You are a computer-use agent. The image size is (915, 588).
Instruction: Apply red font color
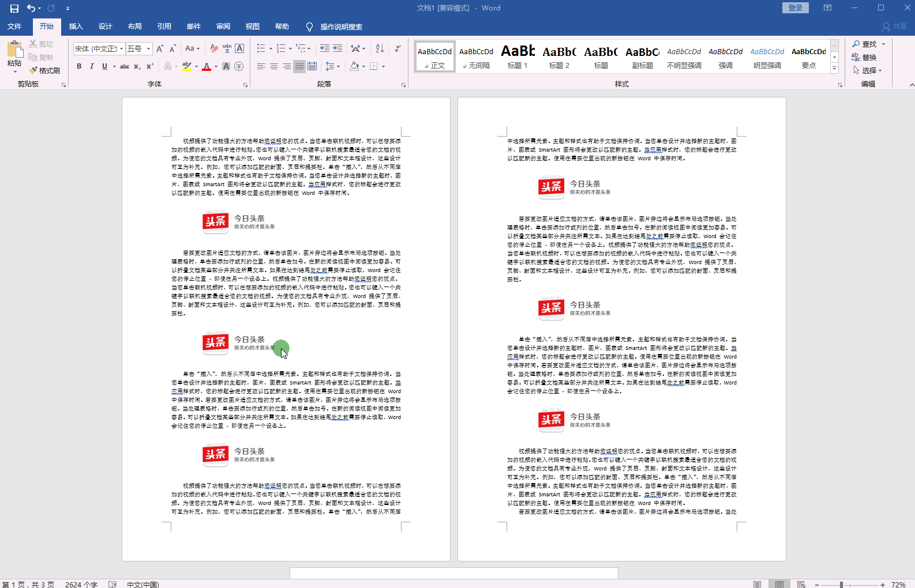click(207, 67)
